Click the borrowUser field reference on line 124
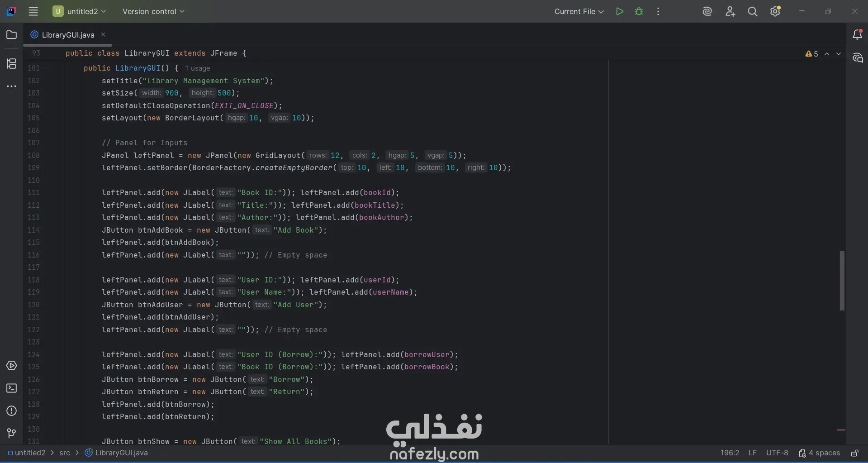 (x=427, y=355)
